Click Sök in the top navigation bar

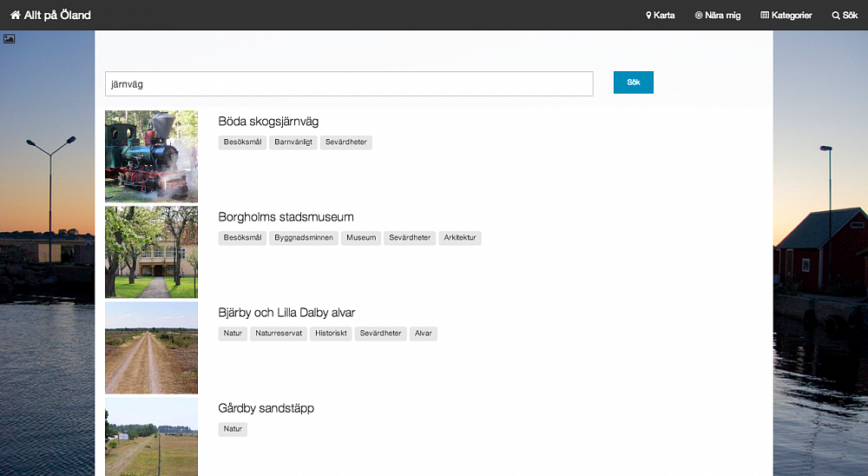[845, 15]
